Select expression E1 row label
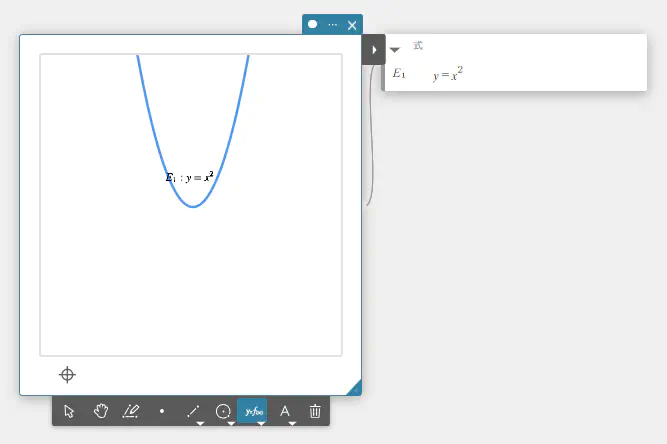 coord(399,74)
